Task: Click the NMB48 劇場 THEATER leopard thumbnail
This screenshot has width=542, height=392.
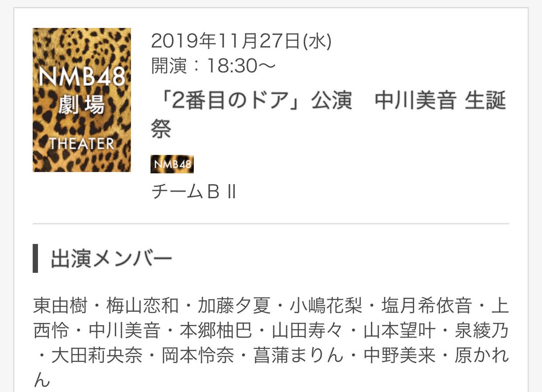Action: point(82,100)
